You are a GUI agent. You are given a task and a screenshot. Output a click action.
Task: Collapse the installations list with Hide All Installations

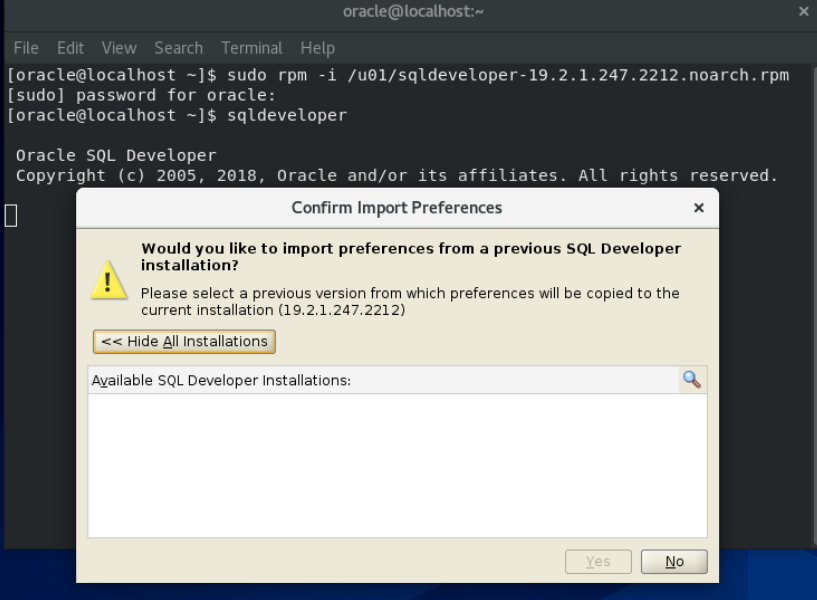click(x=183, y=341)
